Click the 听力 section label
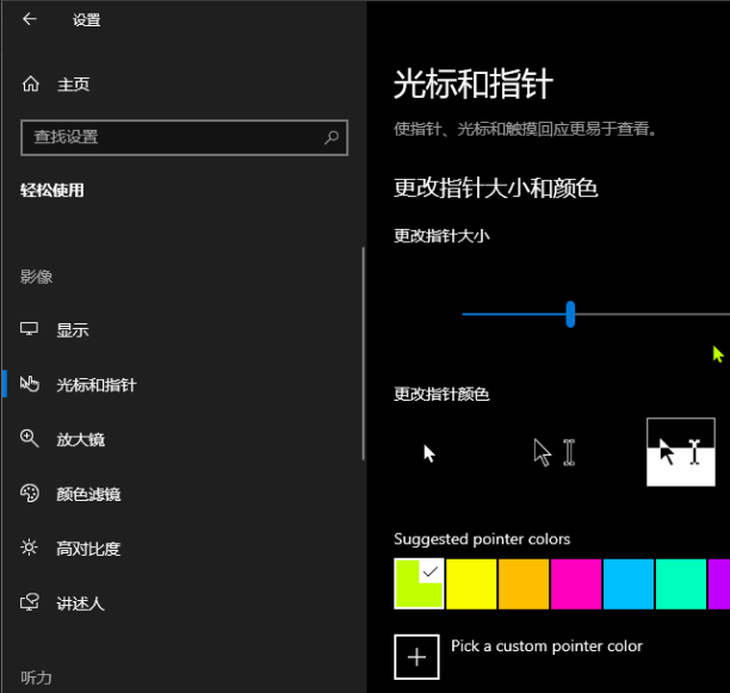 (x=36, y=678)
